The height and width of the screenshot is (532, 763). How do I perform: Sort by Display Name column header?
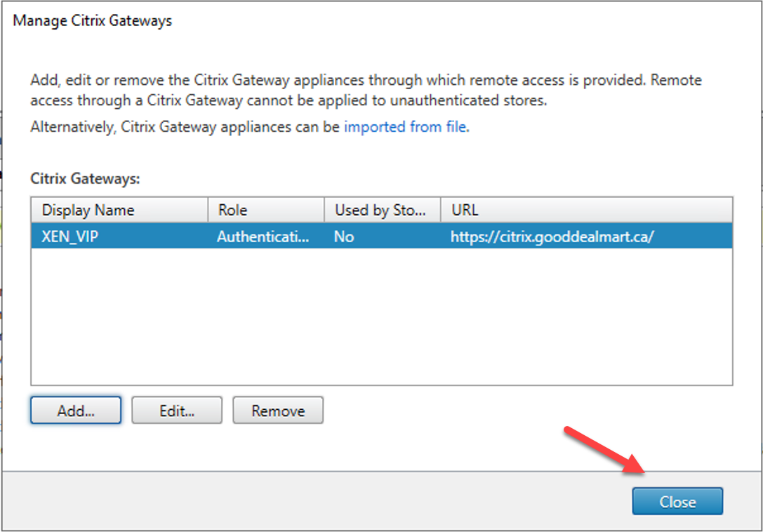[x=88, y=210]
